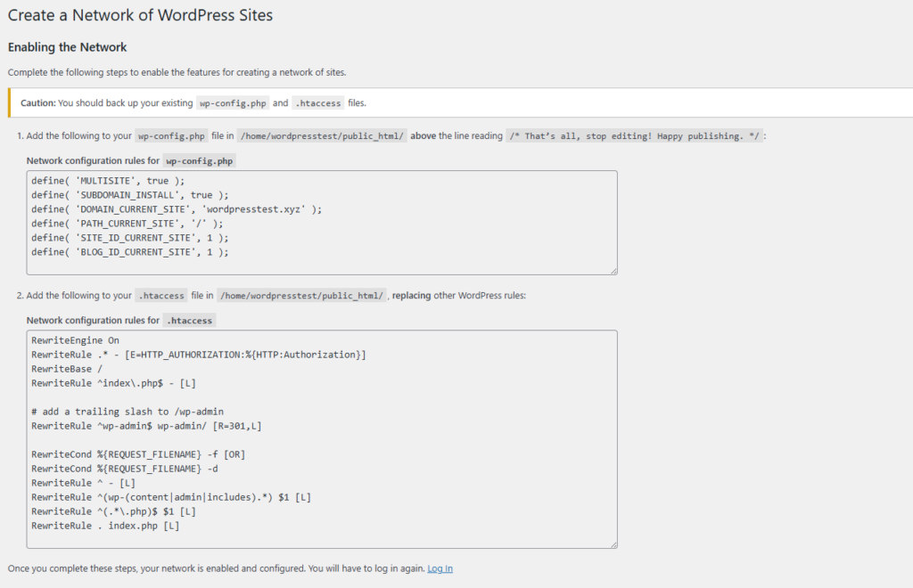This screenshot has width=913, height=588.
Task: Click the RewriteCond REQUEST_FILENAME -f [OR] line
Action: click(x=138, y=454)
